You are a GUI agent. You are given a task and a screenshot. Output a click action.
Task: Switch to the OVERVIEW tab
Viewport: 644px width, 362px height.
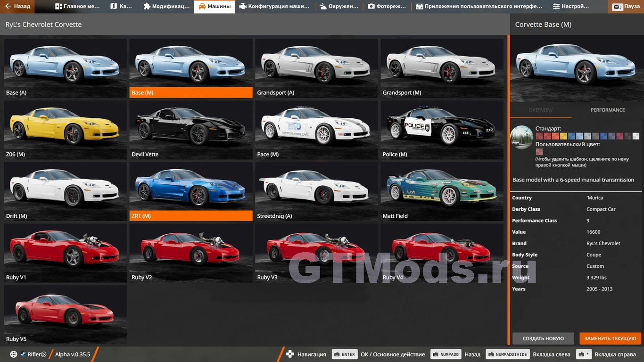(x=540, y=110)
